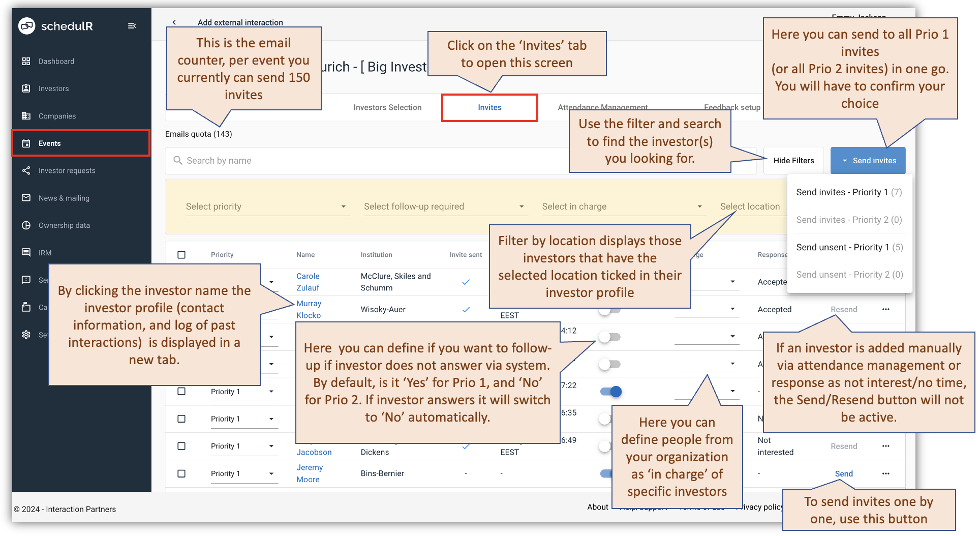Tick the select-all checkbox in the table header
980x536 pixels.
[x=181, y=255]
